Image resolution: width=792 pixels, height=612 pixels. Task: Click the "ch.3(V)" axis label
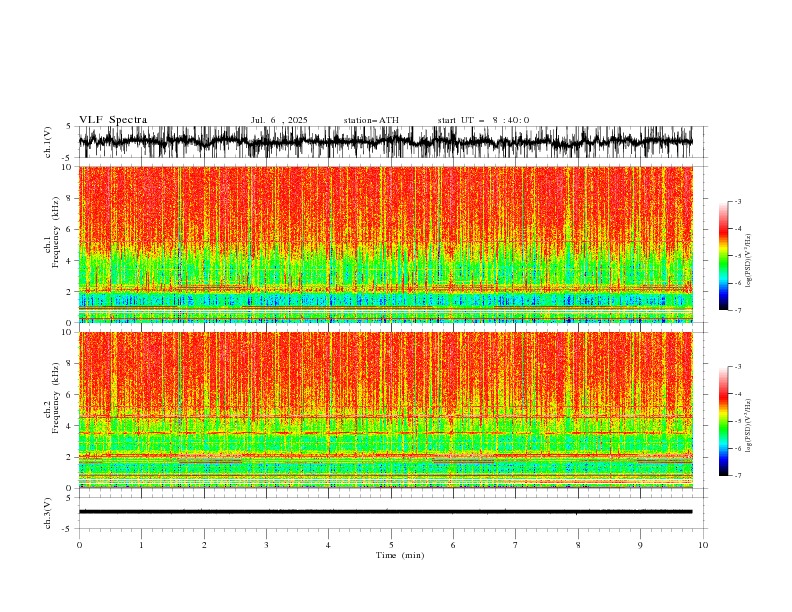48,513
